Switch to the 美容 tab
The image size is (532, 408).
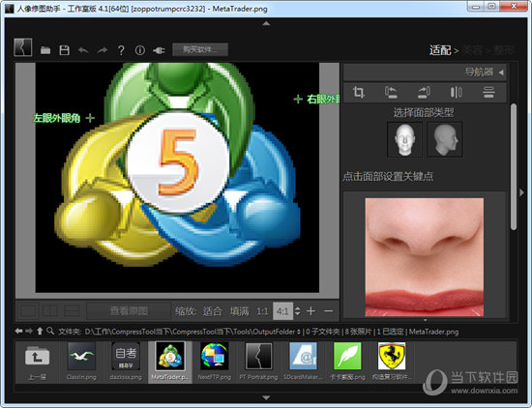click(x=473, y=50)
